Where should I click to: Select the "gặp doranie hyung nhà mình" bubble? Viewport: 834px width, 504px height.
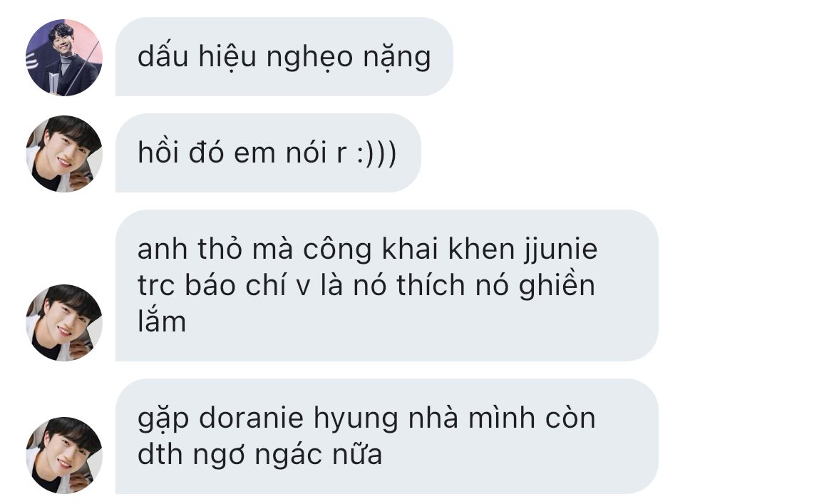pyautogui.click(x=386, y=436)
